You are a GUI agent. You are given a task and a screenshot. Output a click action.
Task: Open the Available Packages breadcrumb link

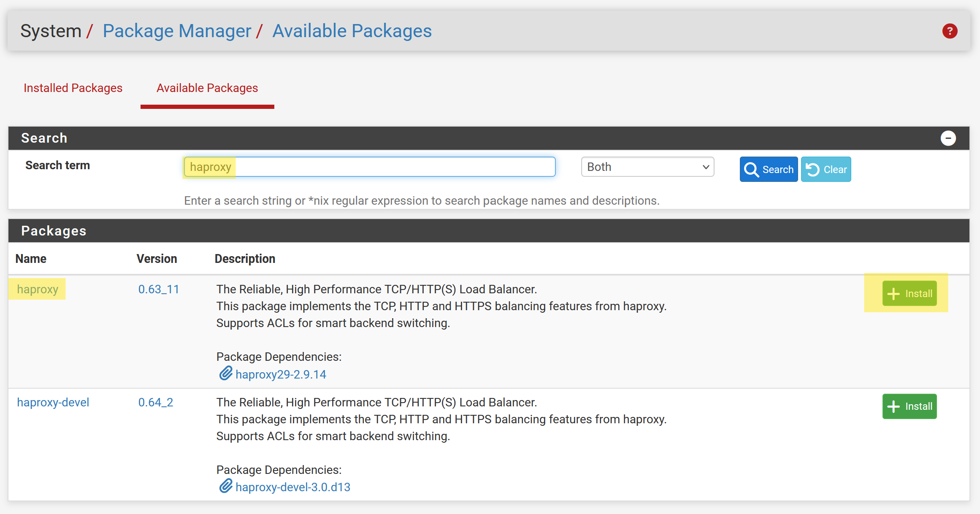pyautogui.click(x=352, y=31)
